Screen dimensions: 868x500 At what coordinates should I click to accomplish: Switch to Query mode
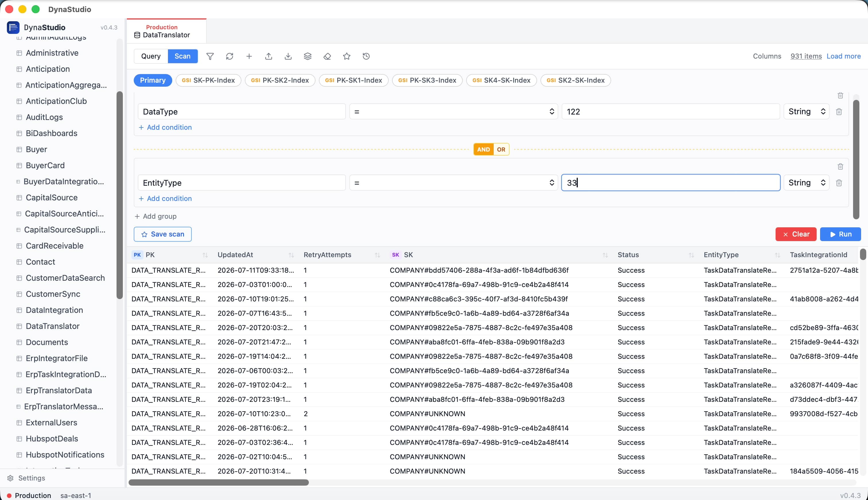(x=151, y=56)
